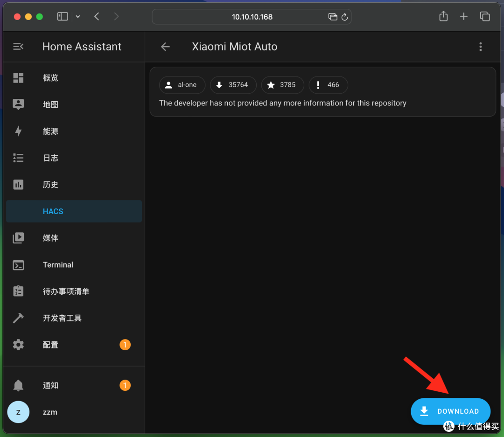Viewport: 504px width, 437px height.
Task: Select HACS in the sidebar
Action: pos(74,211)
